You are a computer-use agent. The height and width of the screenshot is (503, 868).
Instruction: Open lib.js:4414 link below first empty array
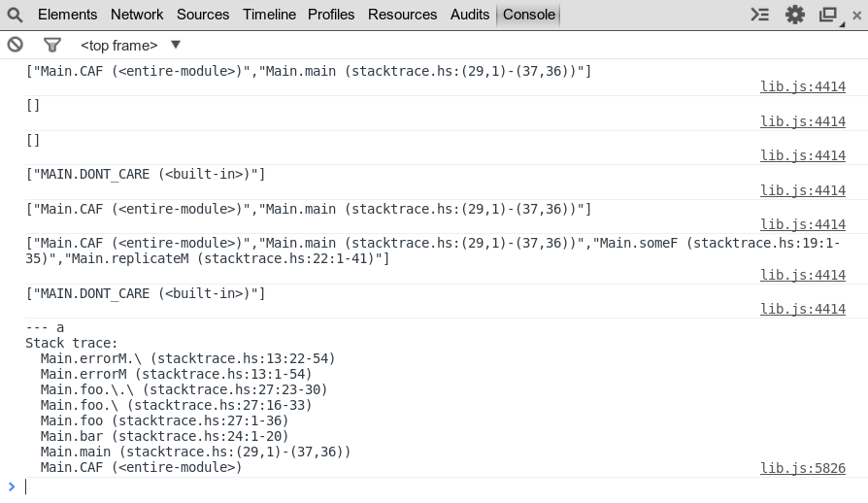point(803,121)
